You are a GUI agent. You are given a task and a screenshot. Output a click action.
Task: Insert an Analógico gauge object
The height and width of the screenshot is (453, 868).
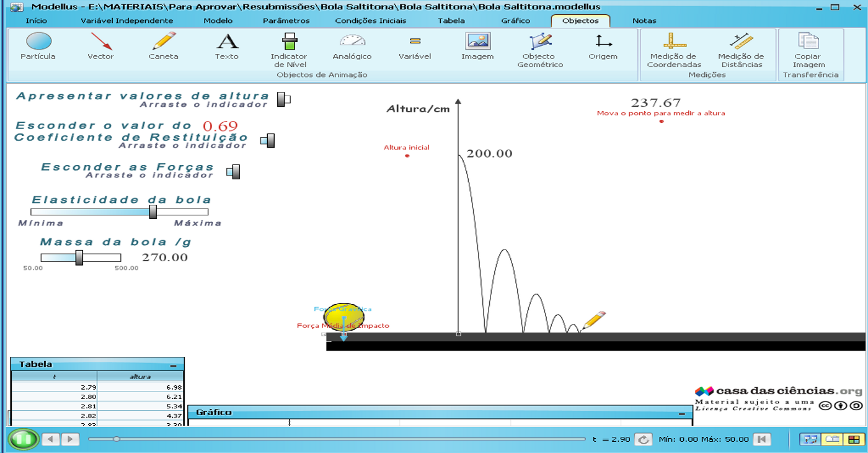[352, 47]
